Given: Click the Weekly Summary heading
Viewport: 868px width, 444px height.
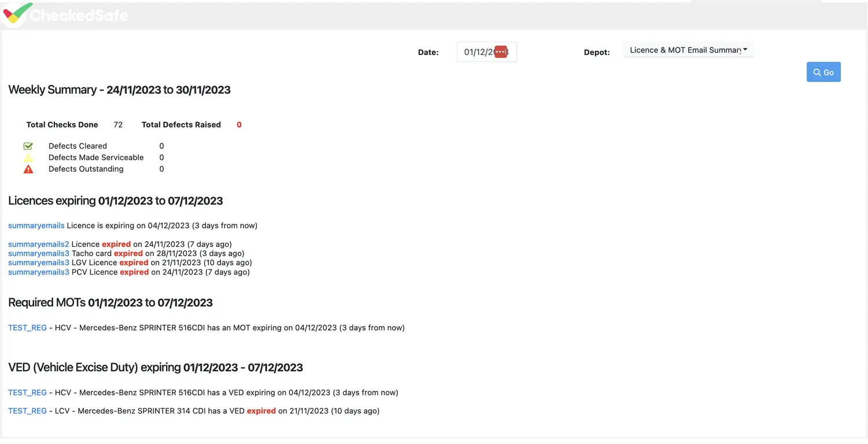Looking at the screenshot, I should pos(119,90).
